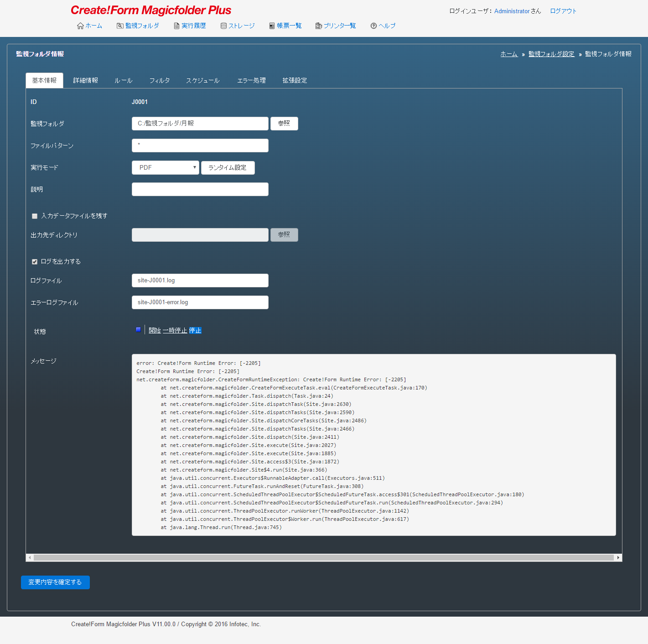Click the scrollbar right arrow

click(x=618, y=557)
